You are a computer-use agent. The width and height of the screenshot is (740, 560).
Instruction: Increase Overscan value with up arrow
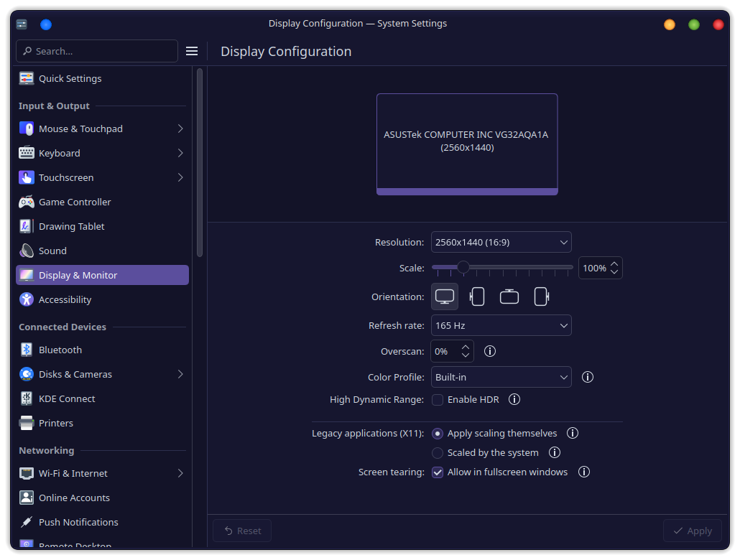(466, 347)
